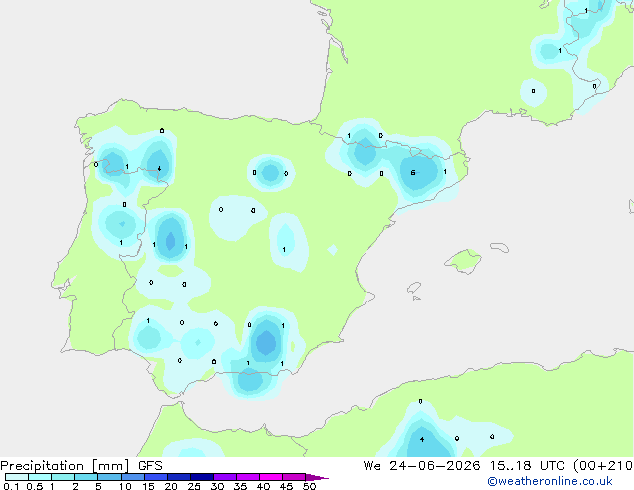Select the 15–20 mm legend swatch
Viewport: 634px width, 490px height.
pyautogui.click(x=156, y=477)
